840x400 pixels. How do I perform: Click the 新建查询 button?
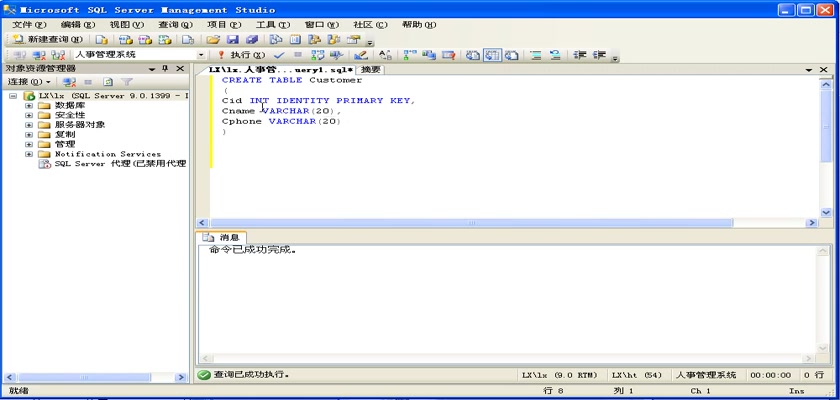48,40
